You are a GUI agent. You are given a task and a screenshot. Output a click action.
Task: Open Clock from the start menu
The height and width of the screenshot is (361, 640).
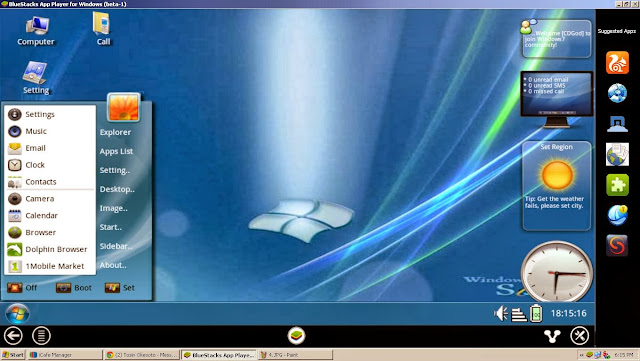click(50, 165)
